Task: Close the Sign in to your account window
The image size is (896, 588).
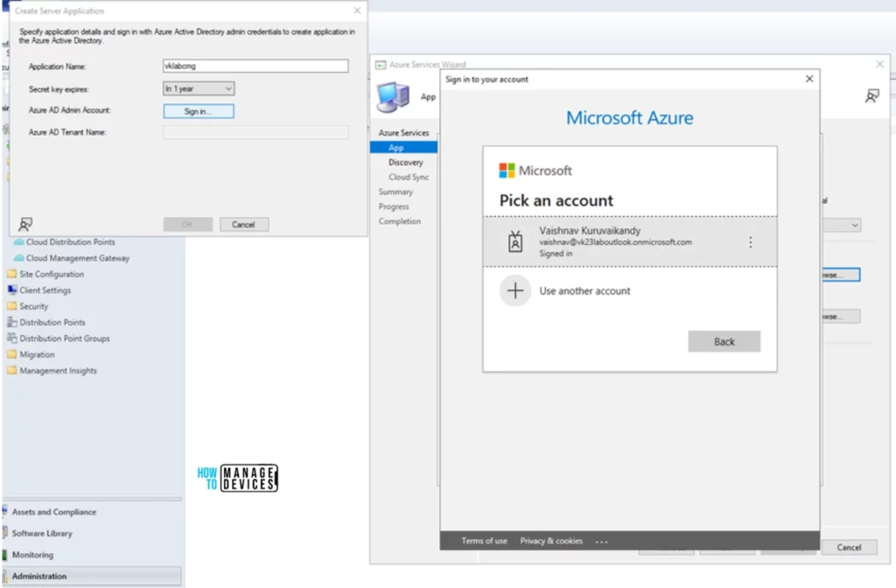Action: (x=809, y=79)
